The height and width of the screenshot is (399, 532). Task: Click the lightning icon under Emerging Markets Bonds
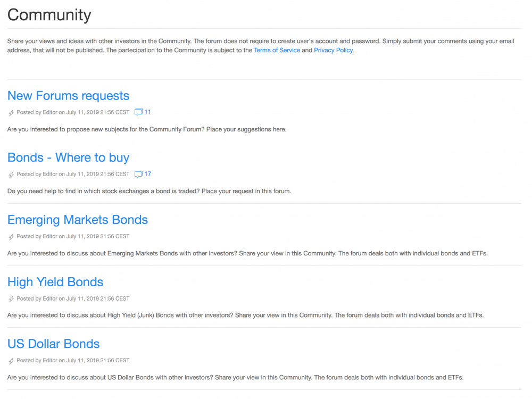coord(11,237)
